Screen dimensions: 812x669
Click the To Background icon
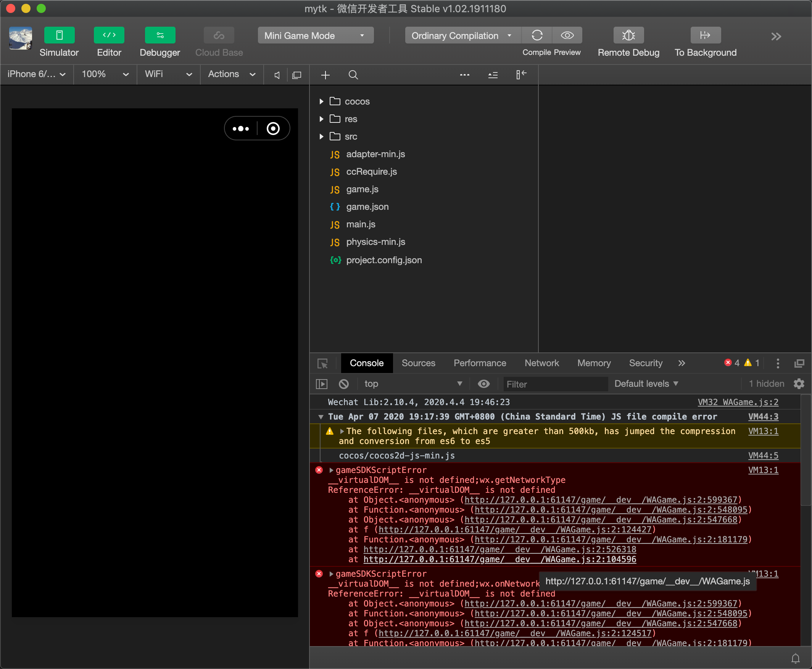[705, 35]
